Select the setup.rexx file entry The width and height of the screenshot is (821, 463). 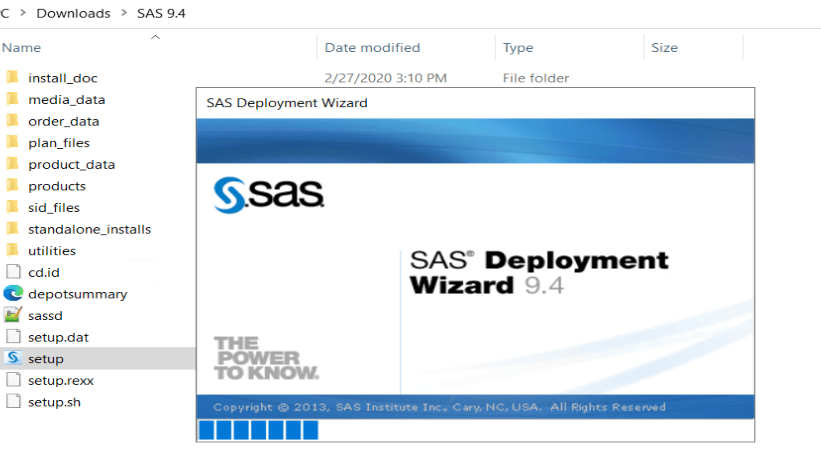(x=61, y=380)
